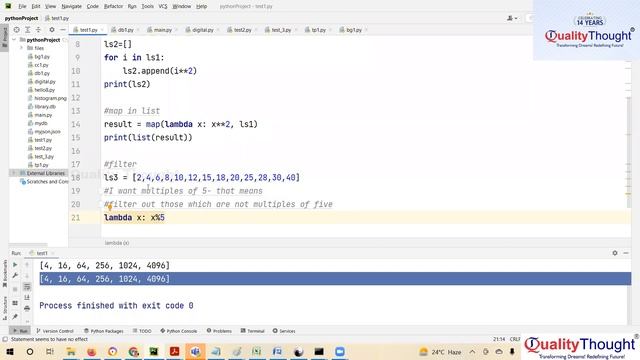Open the Project side tool window tab
This screenshot has height=360, width=640.
(x=4, y=38)
